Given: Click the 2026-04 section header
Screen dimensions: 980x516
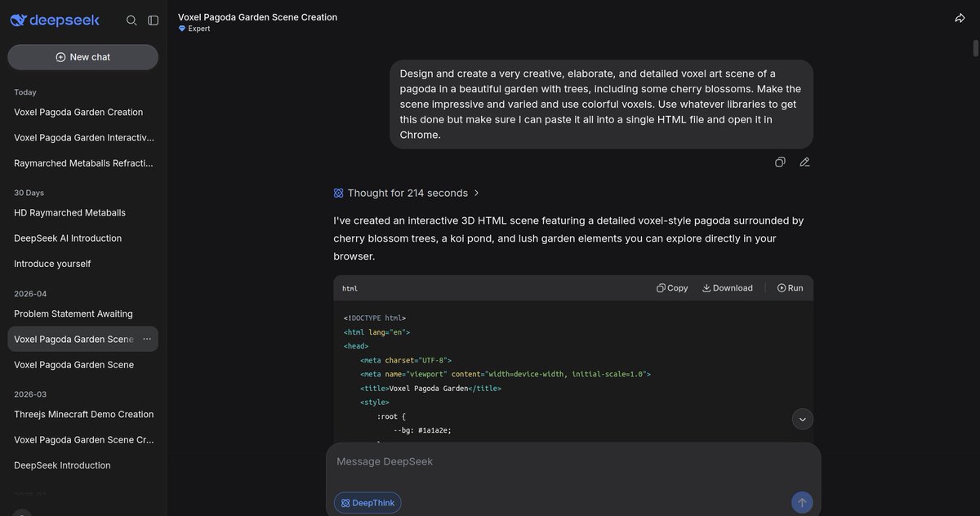Looking at the screenshot, I should pos(30,294).
